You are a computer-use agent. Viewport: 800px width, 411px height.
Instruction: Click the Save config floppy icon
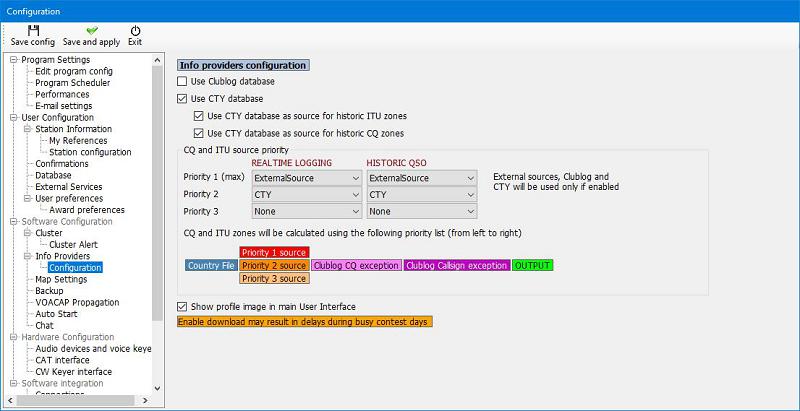point(33,30)
